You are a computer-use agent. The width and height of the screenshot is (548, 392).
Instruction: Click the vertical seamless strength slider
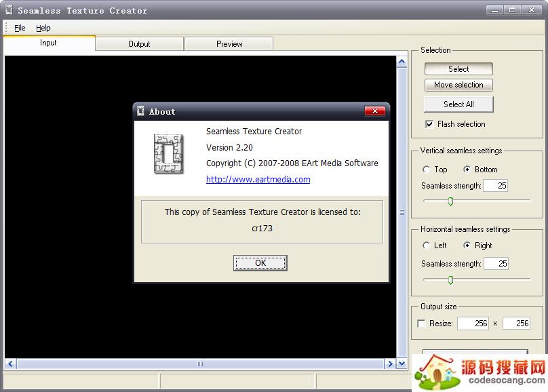tap(450, 201)
